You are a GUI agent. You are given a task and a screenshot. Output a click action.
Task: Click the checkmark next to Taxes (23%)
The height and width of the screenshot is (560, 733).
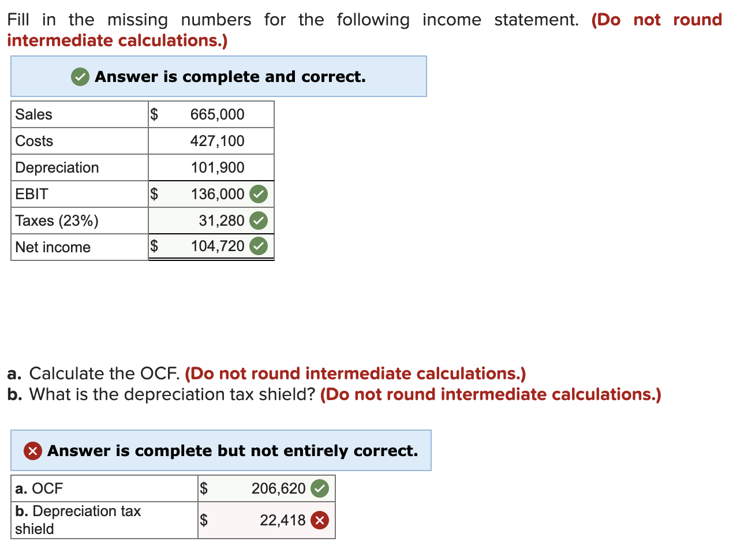258,221
